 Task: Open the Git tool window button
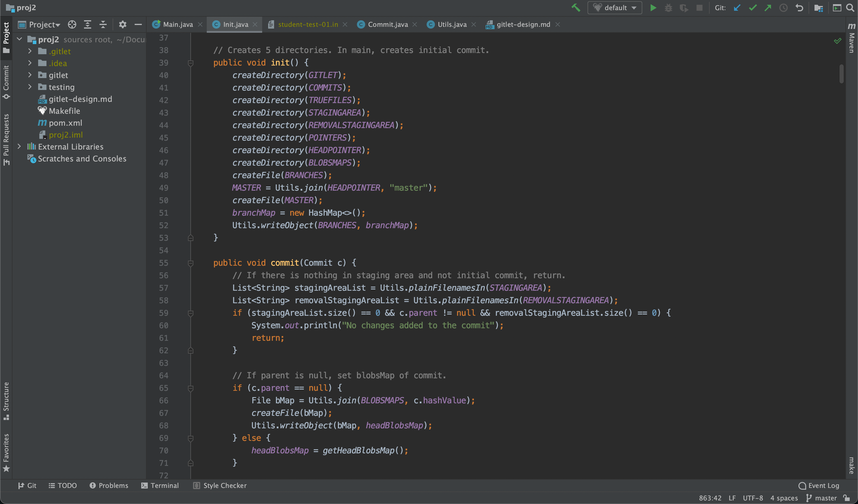coord(27,485)
